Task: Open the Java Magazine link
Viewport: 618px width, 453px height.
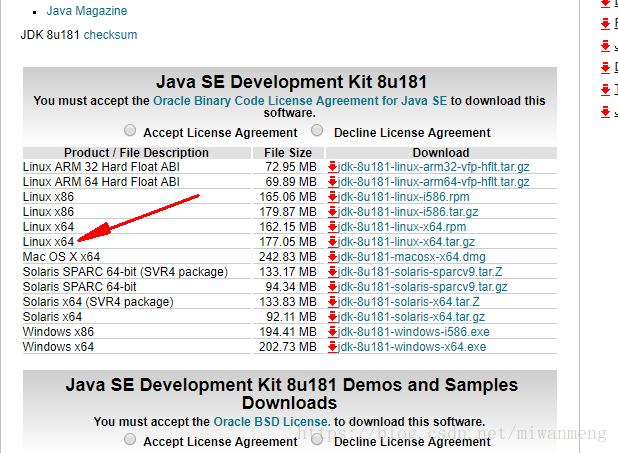Action: [87, 11]
